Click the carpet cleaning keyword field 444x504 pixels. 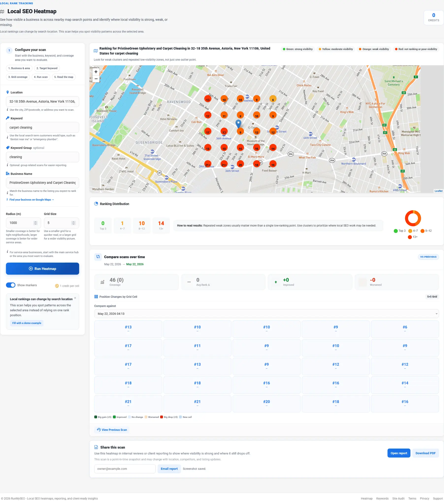coord(42,127)
